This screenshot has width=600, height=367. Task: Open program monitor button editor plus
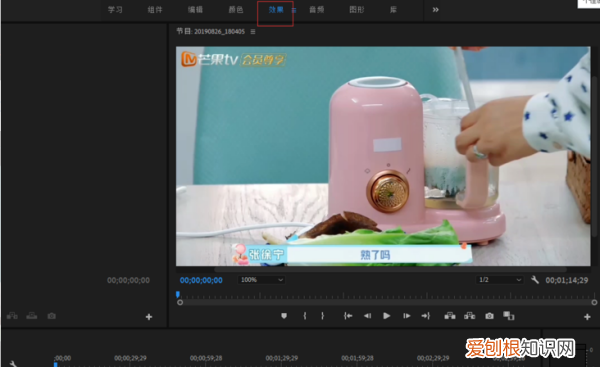click(x=587, y=317)
